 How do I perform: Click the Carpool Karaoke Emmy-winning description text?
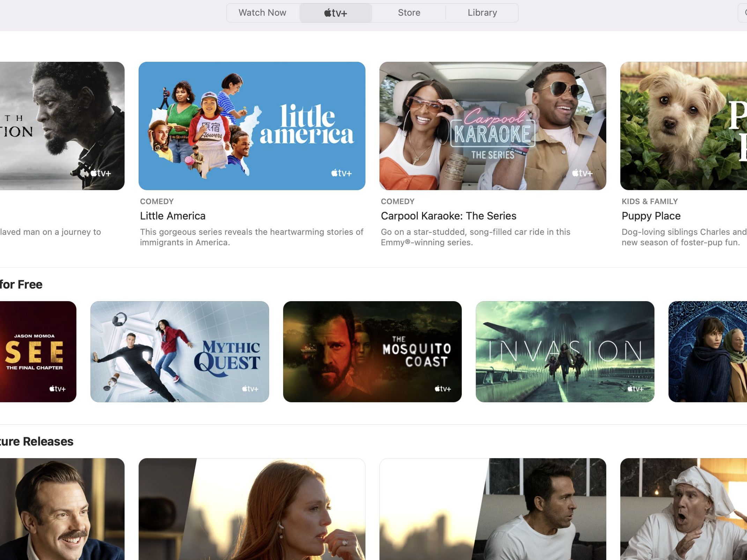tap(475, 237)
